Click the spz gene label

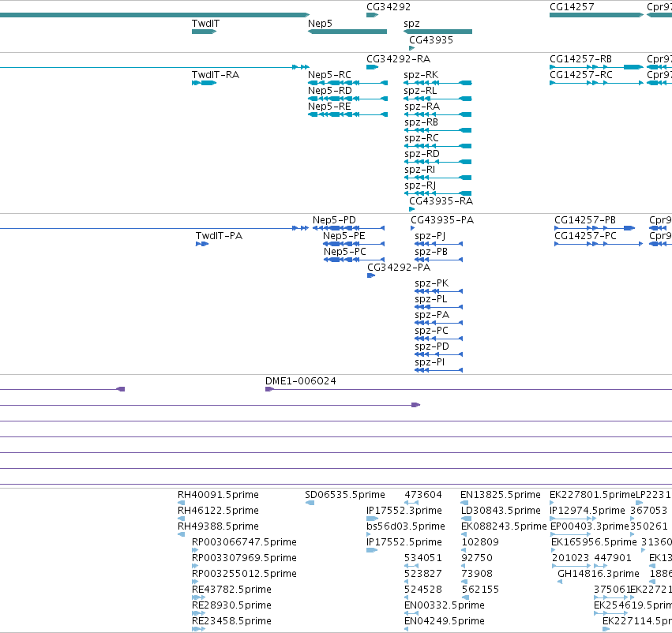[411, 24]
